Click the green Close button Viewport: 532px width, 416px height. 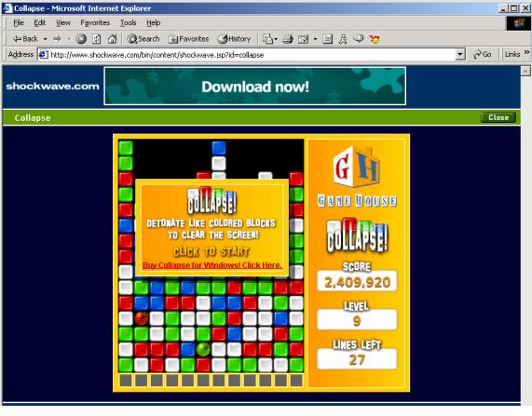click(498, 117)
